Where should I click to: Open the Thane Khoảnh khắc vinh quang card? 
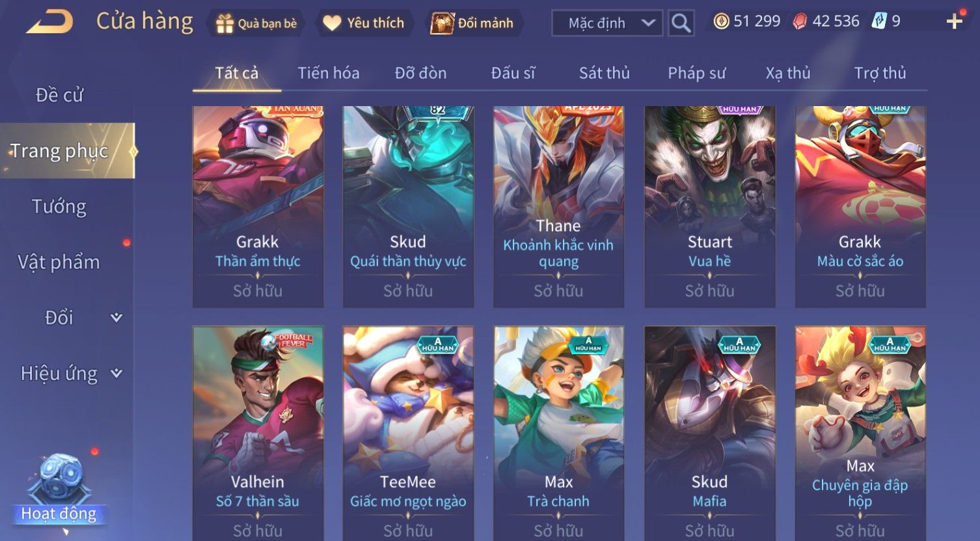[x=558, y=206]
